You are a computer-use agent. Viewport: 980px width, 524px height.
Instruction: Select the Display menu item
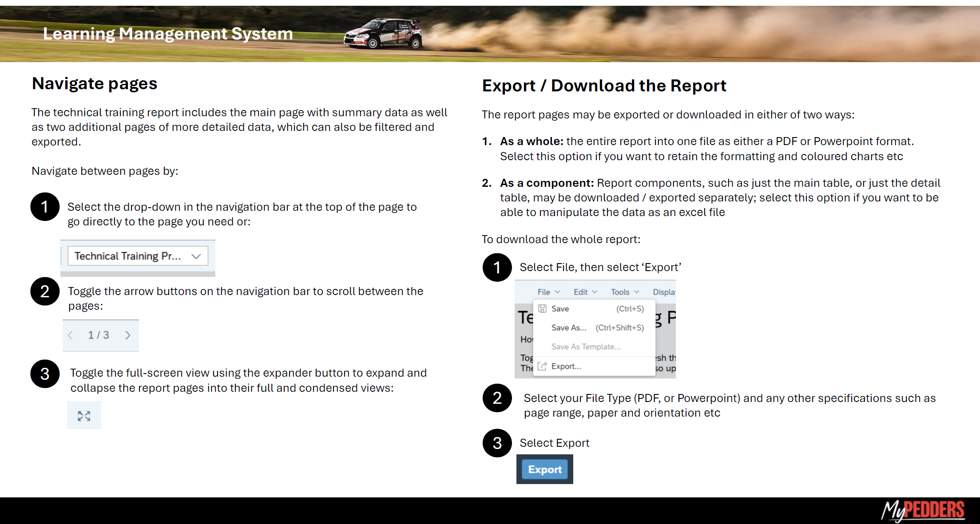663,292
